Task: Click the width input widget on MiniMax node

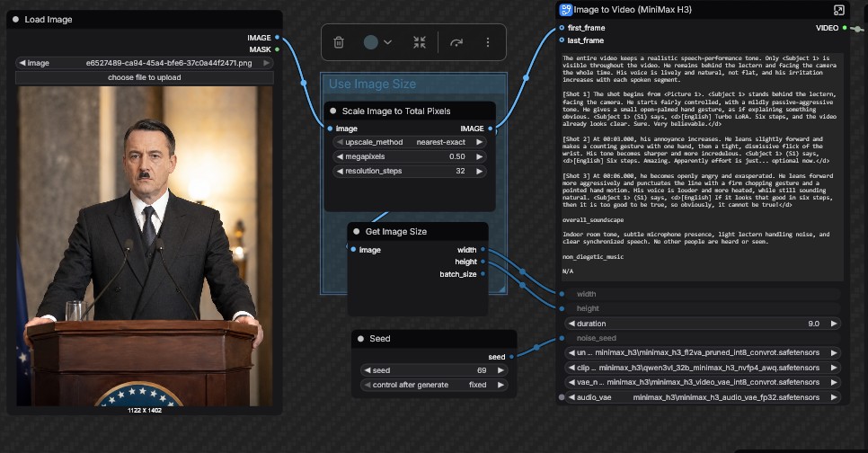Action: (x=703, y=294)
